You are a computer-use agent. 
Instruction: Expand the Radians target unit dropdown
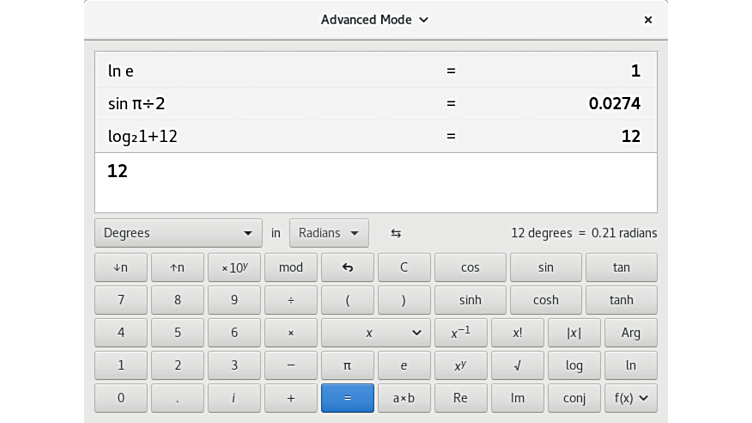pyautogui.click(x=328, y=233)
